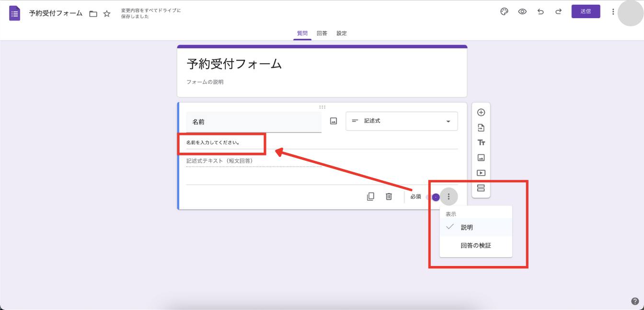This screenshot has width=644, height=310.
Task: Switch to the 回答 tab
Action: click(322, 33)
